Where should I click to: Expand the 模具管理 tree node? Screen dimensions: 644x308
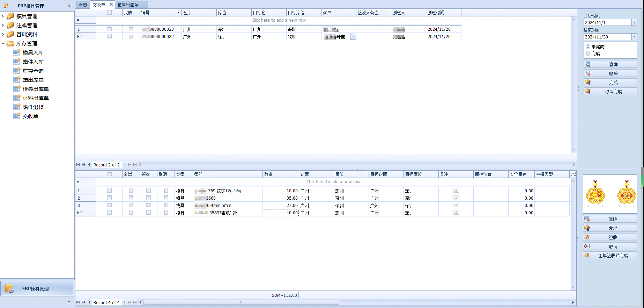pos(3,16)
